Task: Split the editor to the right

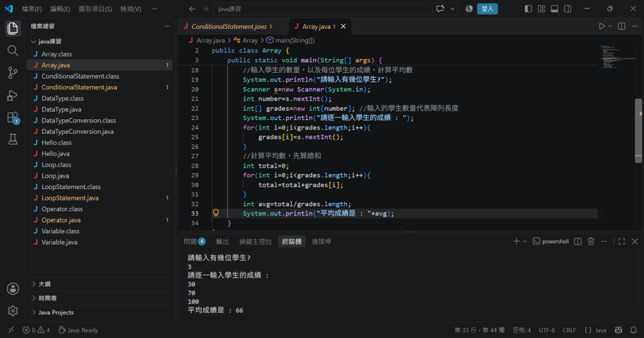Action: click(622, 26)
